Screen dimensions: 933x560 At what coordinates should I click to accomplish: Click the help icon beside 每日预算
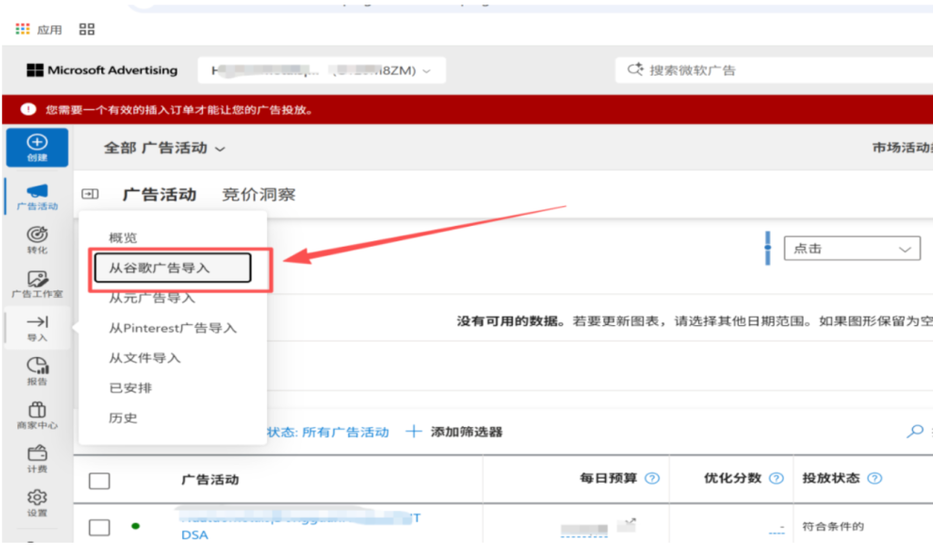(651, 479)
